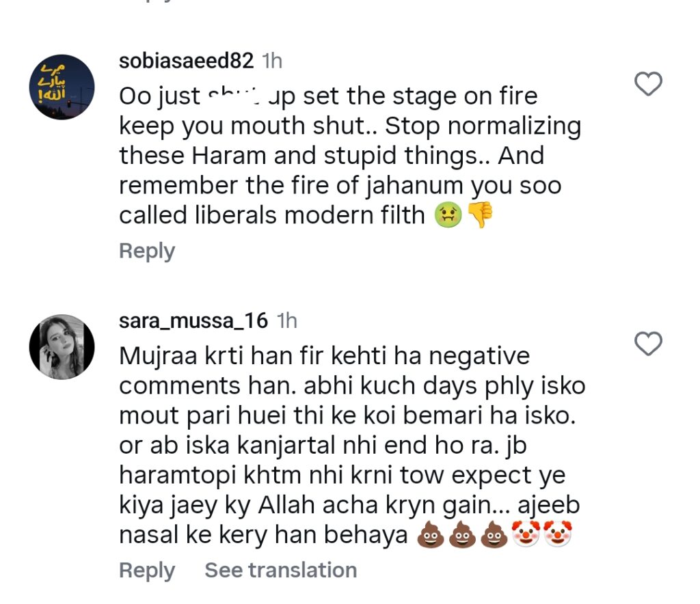Like sobiasaeed82's comment with the heart icon
700x604 pixels.
[647, 85]
